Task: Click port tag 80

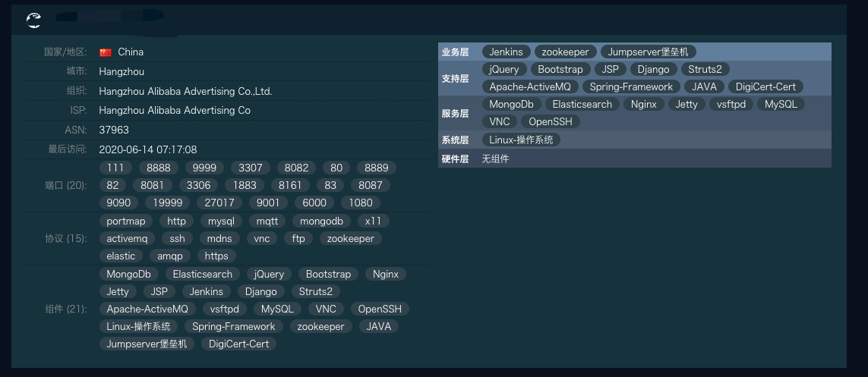Action: [x=336, y=168]
